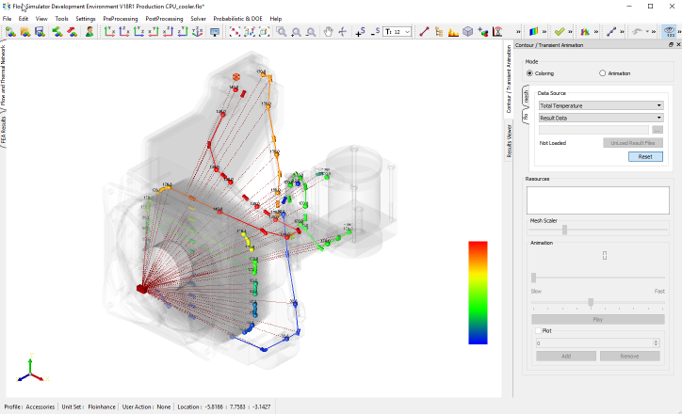
Task: Click the ship's wheel axis icon
Action: pos(343,32)
